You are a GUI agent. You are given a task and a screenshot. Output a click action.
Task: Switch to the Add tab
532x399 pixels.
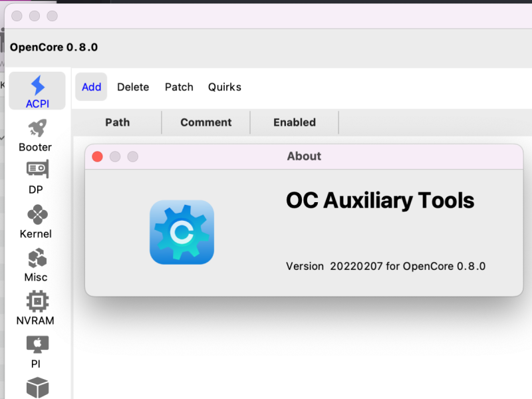[x=91, y=87]
